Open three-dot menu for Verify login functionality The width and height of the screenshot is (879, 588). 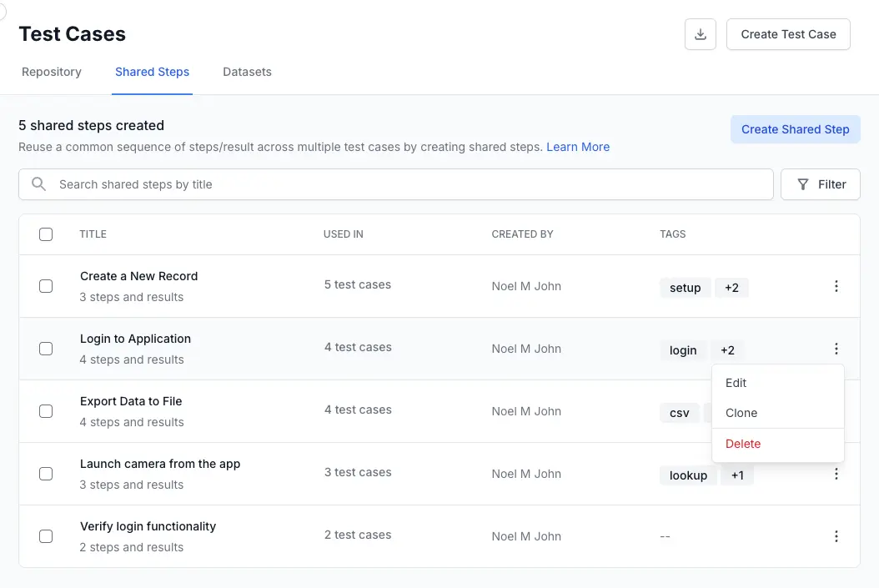tap(836, 536)
